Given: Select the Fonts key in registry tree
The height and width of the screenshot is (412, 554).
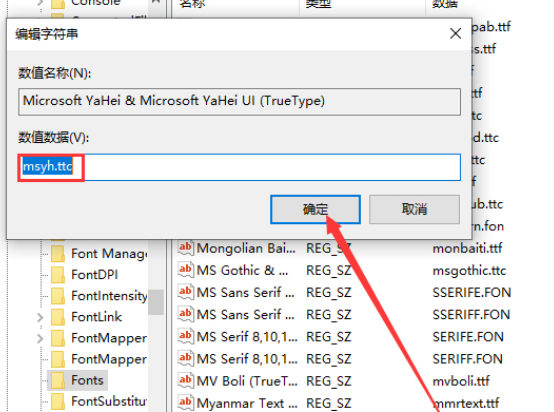Looking at the screenshot, I should (x=87, y=380).
